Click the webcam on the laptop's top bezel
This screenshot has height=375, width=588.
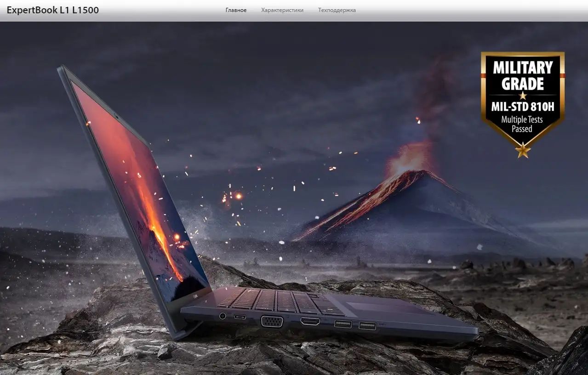pos(117,116)
